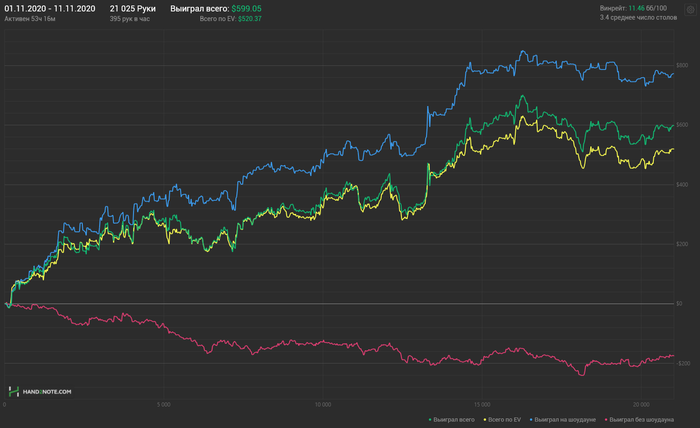Click the 3.4 среднее число столов text
Screen dimensions: 700x428
(638, 17)
